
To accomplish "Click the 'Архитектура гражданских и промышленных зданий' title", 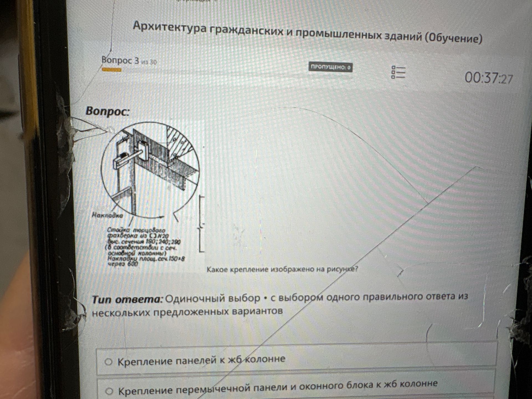I will point(308,33).
